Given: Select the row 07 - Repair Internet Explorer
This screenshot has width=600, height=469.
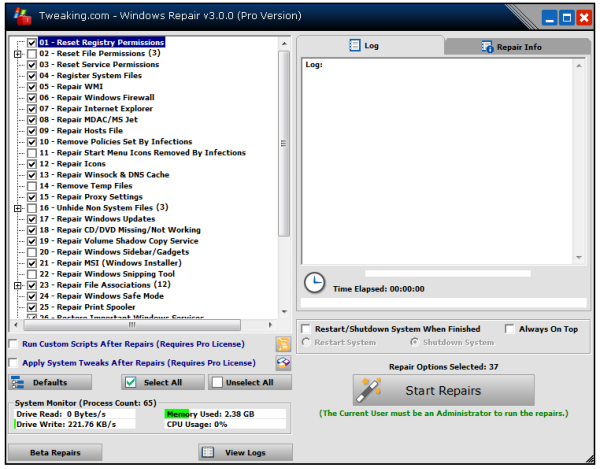Looking at the screenshot, I should click(96, 109).
